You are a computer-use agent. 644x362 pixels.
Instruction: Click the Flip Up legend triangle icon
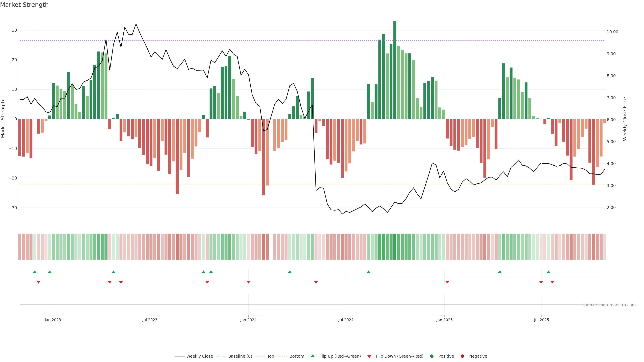click(x=312, y=356)
